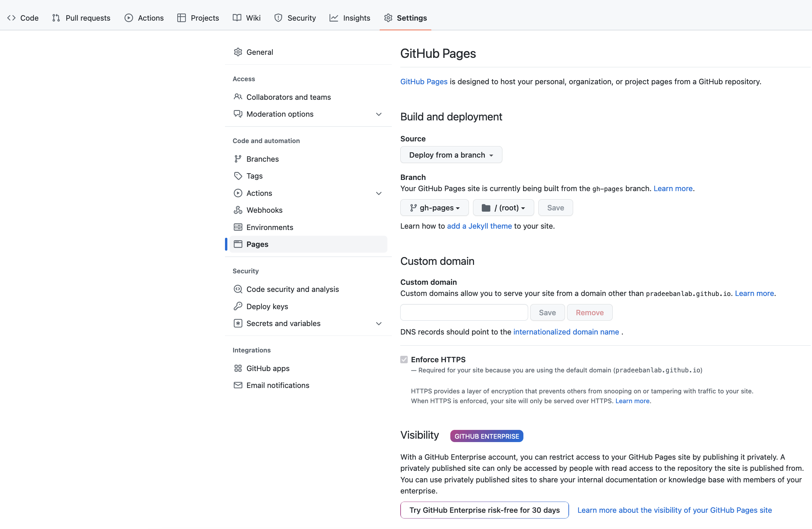Click the Email notifications icon in sidebar
Image resolution: width=812 pixels, height=529 pixels.
coord(238,385)
